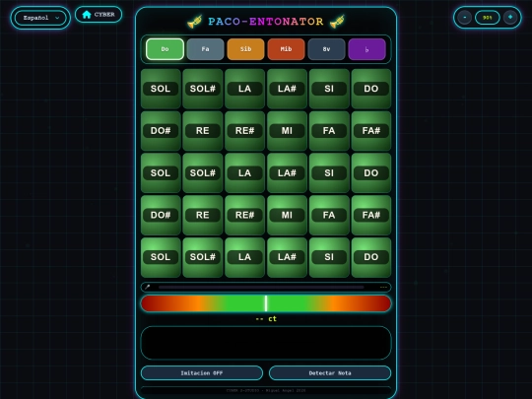
Task: Toggle the 8v octave button
Action: [326, 49]
